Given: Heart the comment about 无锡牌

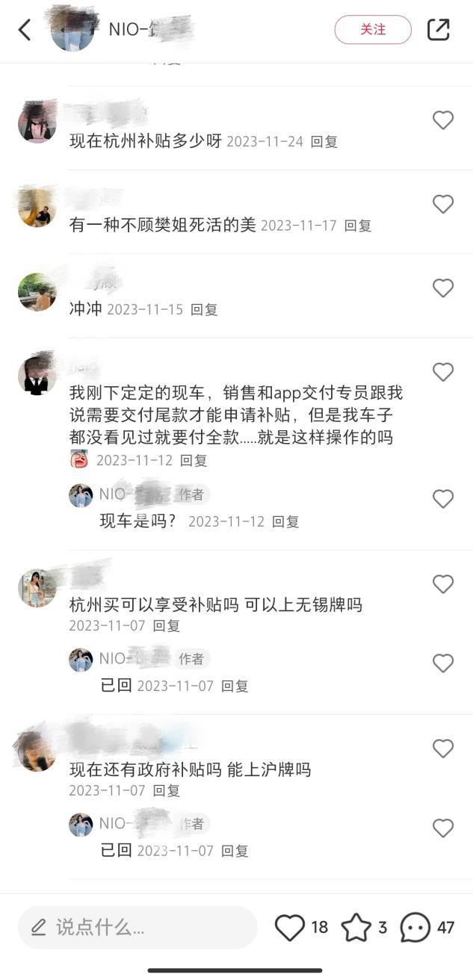Looking at the screenshot, I should coord(443,584).
